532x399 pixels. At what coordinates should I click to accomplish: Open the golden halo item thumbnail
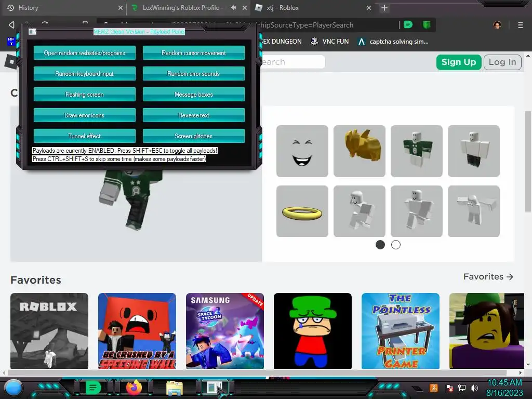click(302, 211)
